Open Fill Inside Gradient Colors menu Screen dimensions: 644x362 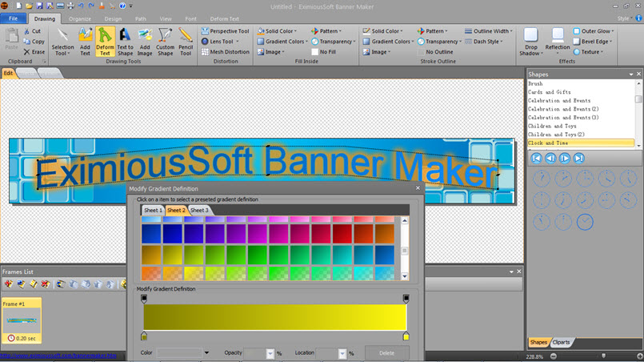[x=282, y=42]
